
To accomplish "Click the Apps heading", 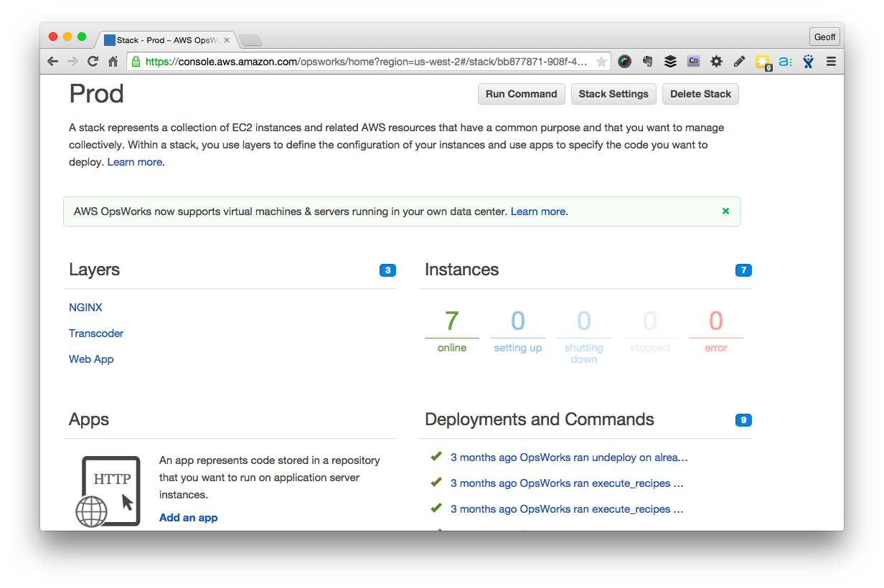I will (x=89, y=419).
